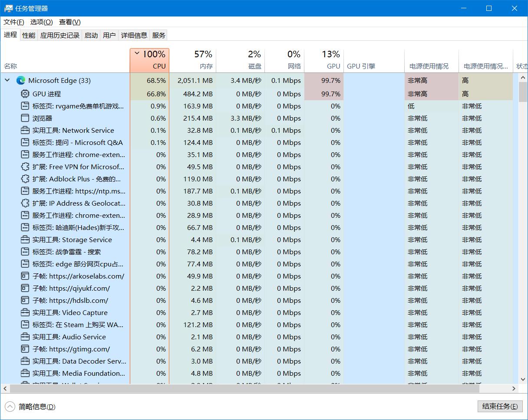Click the Free VPN extension puzzle icon

[25, 167]
